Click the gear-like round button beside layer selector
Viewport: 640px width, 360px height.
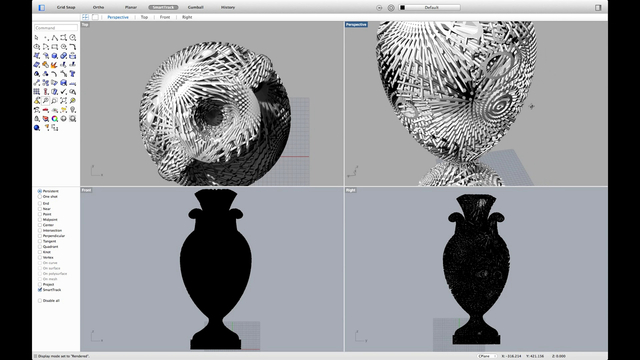(391, 8)
